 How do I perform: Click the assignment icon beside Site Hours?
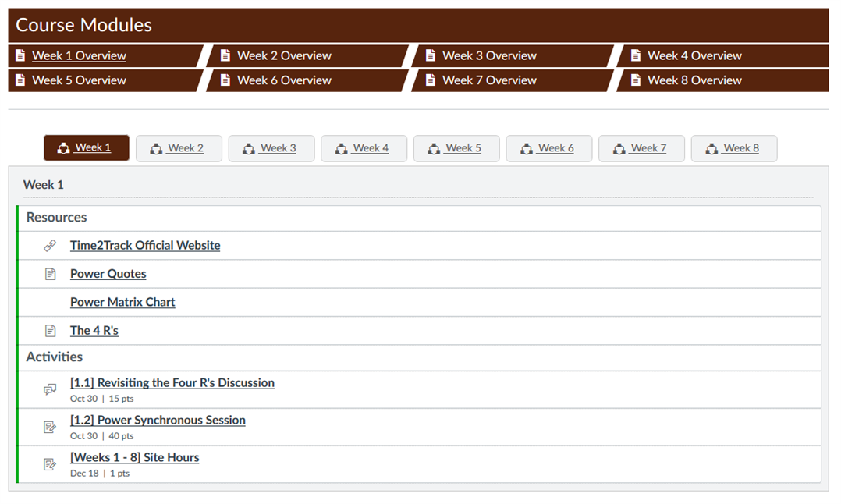tap(50, 463)
